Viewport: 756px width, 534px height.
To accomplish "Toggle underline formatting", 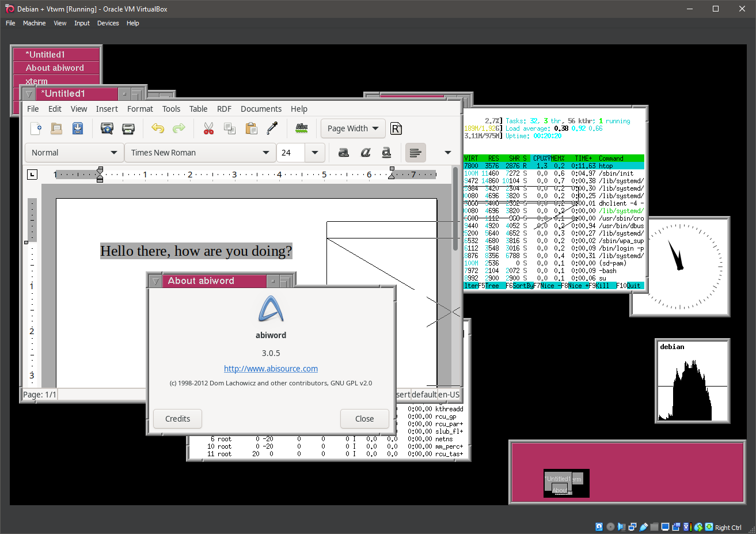I will tap(386, 153).
